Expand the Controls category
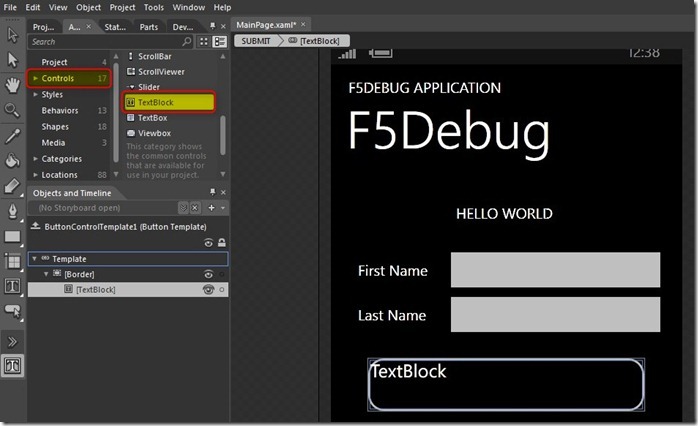Viewport: 698px width, 426px height. point(35,78)
